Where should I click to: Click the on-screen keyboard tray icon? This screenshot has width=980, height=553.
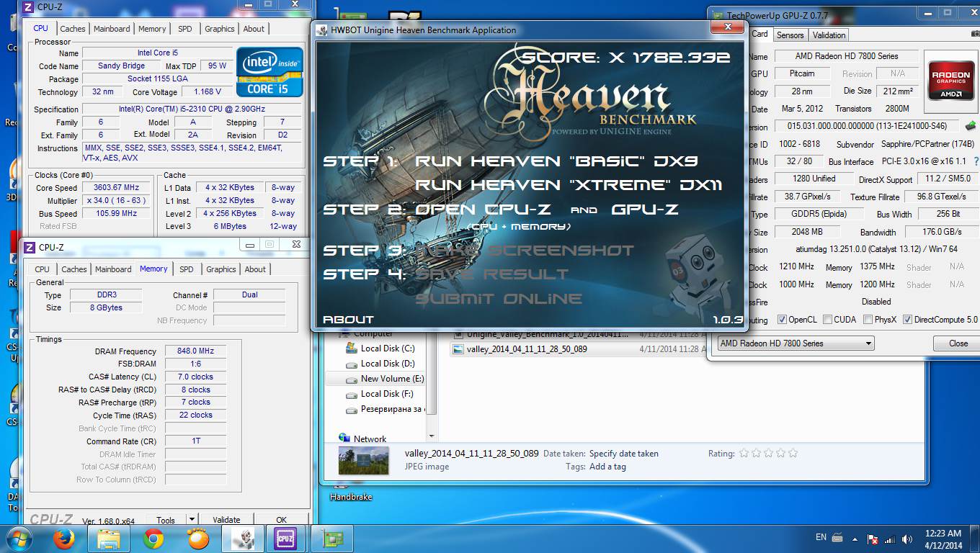(837, 538)
